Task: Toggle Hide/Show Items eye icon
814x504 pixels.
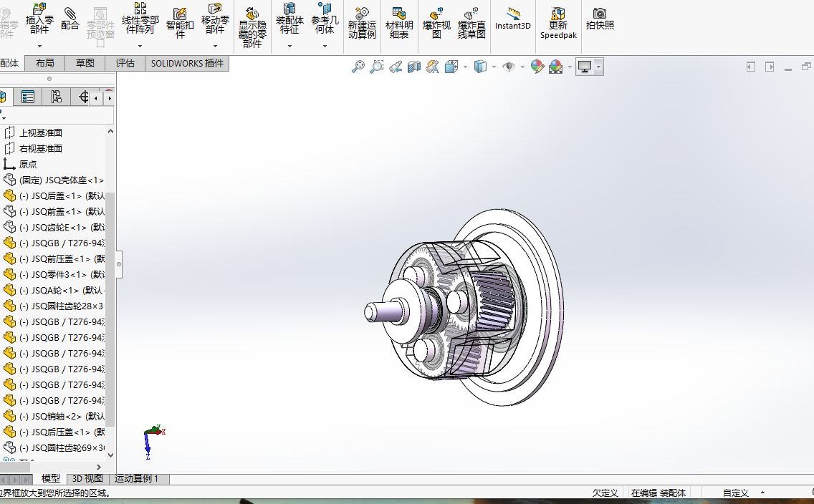Action: [x=509, y=67]
